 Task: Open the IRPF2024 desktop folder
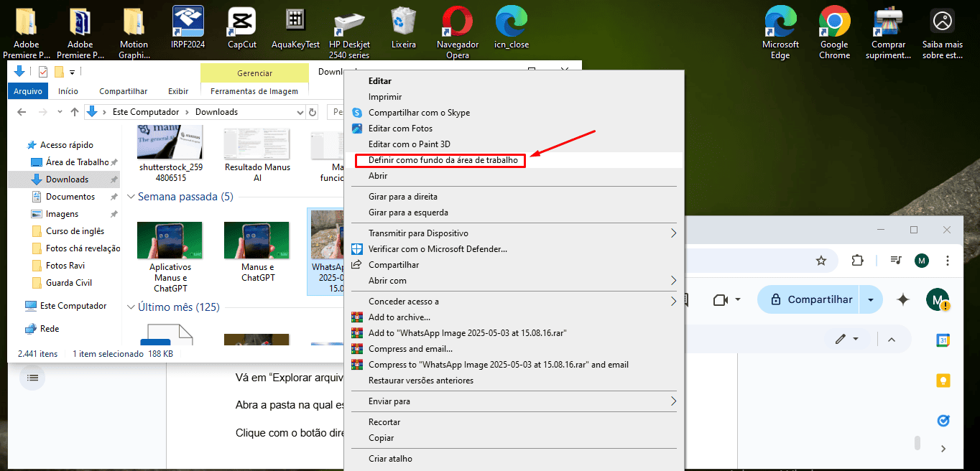point(188,22)
